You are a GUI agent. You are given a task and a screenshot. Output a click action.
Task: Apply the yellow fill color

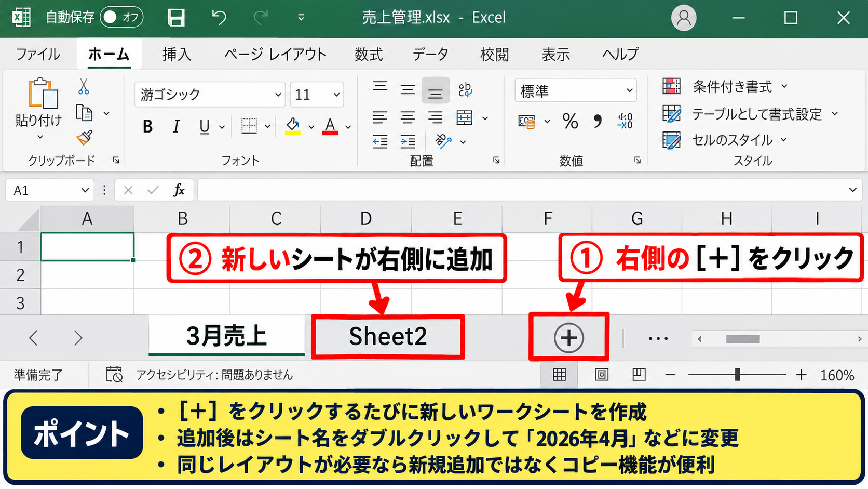tap(293, 126)
